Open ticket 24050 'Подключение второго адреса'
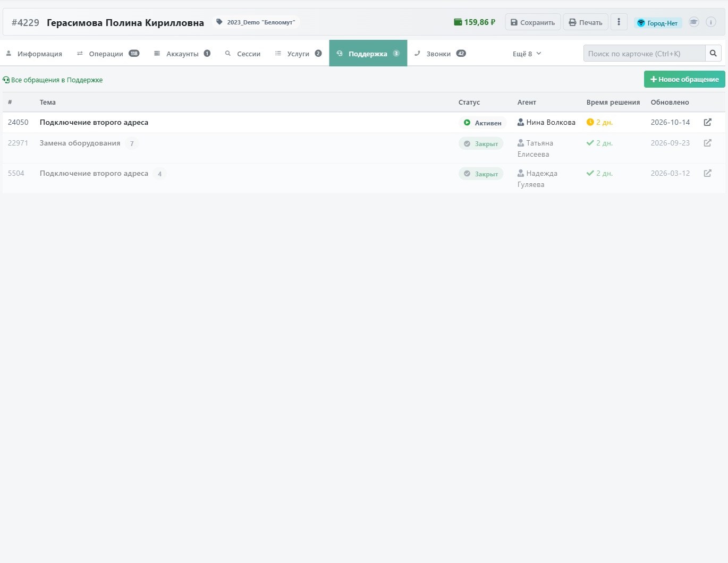Viewport: 728px width, 563px height. click(x=94, y=123)
